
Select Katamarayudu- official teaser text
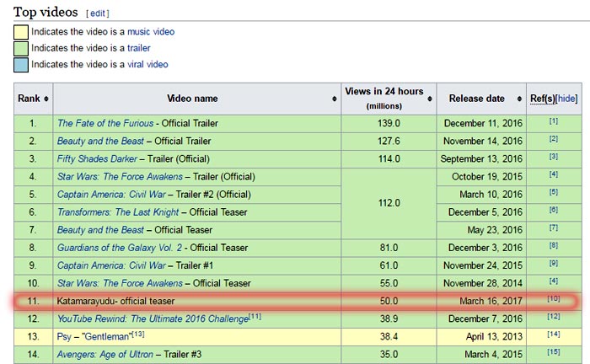(116, 301)
